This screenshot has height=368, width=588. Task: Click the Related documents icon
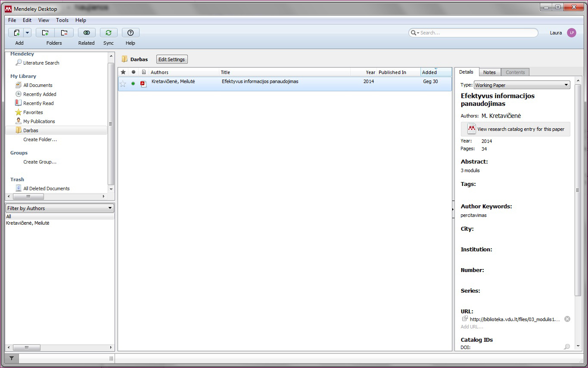pyautogui.click(x=87, y=33)
